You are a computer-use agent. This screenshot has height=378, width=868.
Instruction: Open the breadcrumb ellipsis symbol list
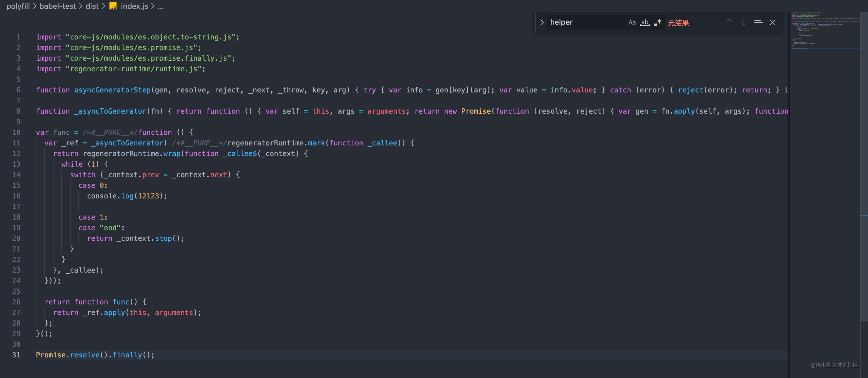click(160, 6)
